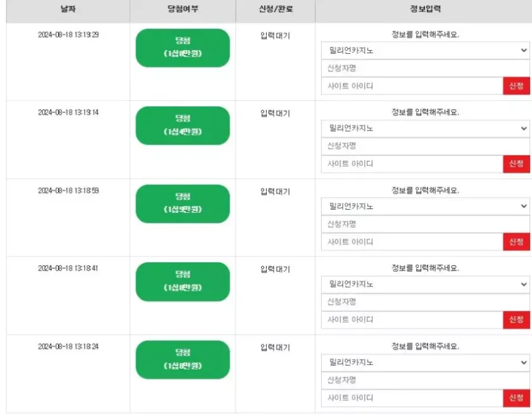Click the 당첨여부 column header

(x=182, y=11)
